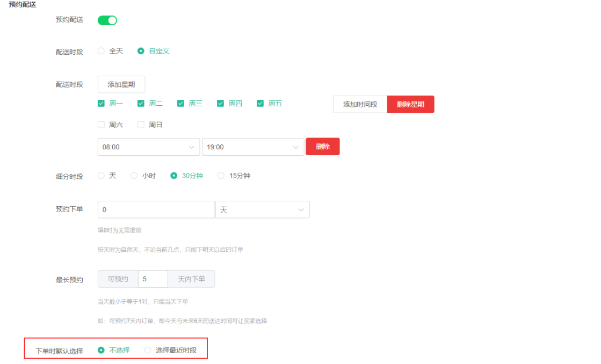Click the 最长预约 days input field
This screenshot has height=364, width=601.
coord(153,279)
